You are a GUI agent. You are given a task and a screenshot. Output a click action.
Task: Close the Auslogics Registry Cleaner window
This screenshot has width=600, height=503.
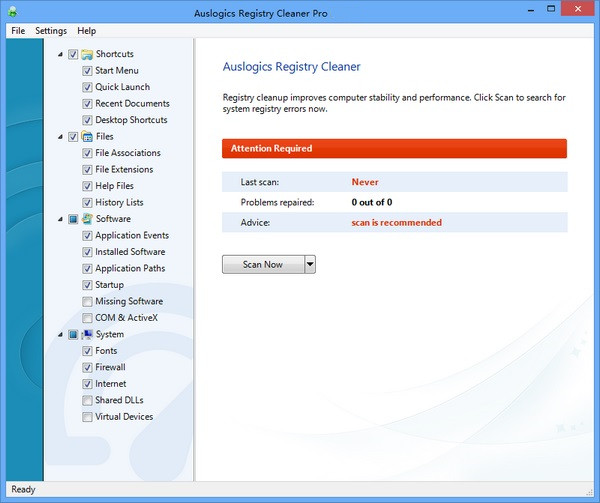coord(578,9)
